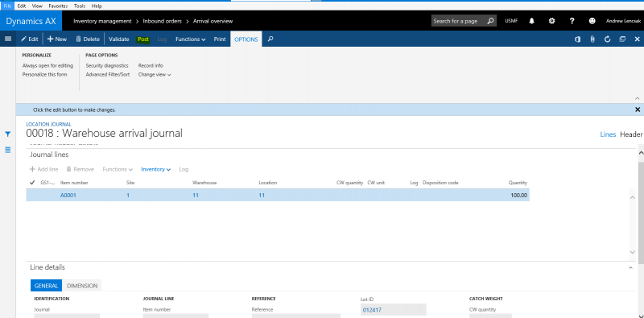
Task: Dismiss the edit button info message
Action: (x=638, y=109)
